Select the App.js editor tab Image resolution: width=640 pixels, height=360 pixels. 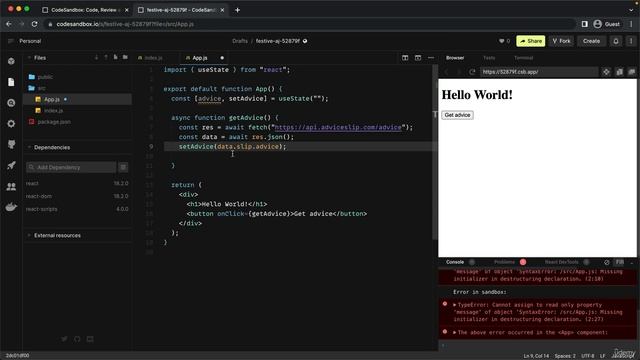pyautogui.click(x=200, y=58)
